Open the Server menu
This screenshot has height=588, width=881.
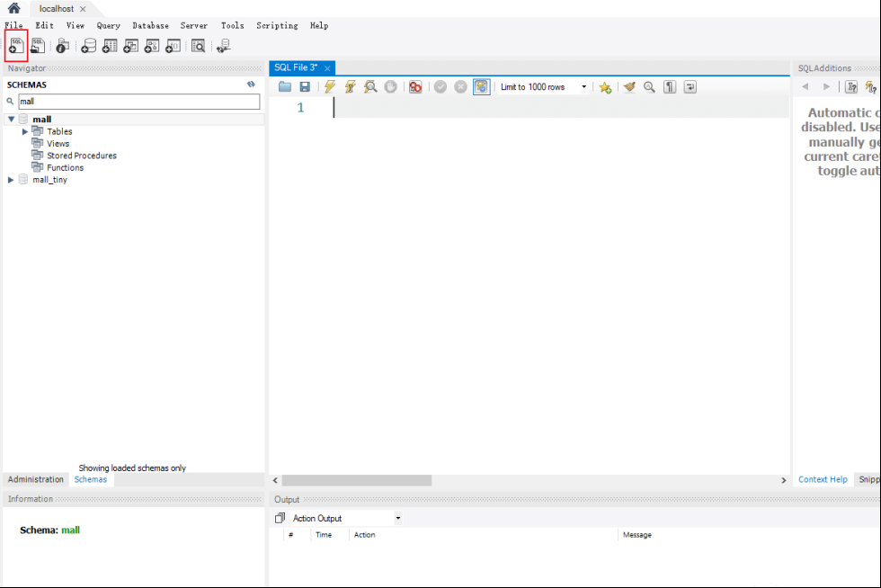(194, 25)
